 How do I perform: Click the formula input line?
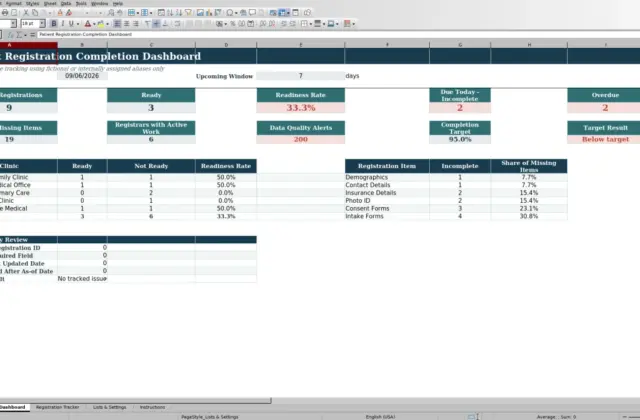[338, 35]
